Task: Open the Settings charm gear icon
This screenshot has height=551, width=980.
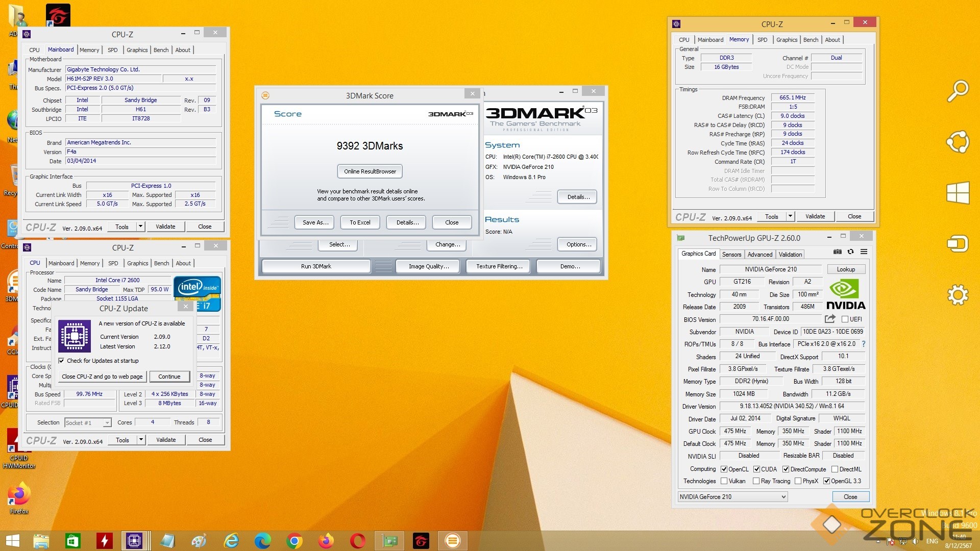Action: [957, 294]
